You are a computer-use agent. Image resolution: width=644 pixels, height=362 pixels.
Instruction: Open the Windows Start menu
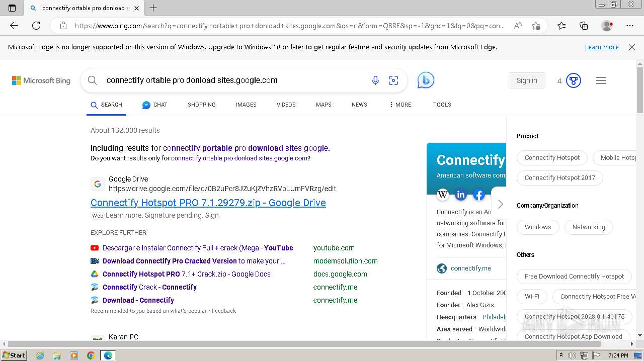click(x=14, y=355)
